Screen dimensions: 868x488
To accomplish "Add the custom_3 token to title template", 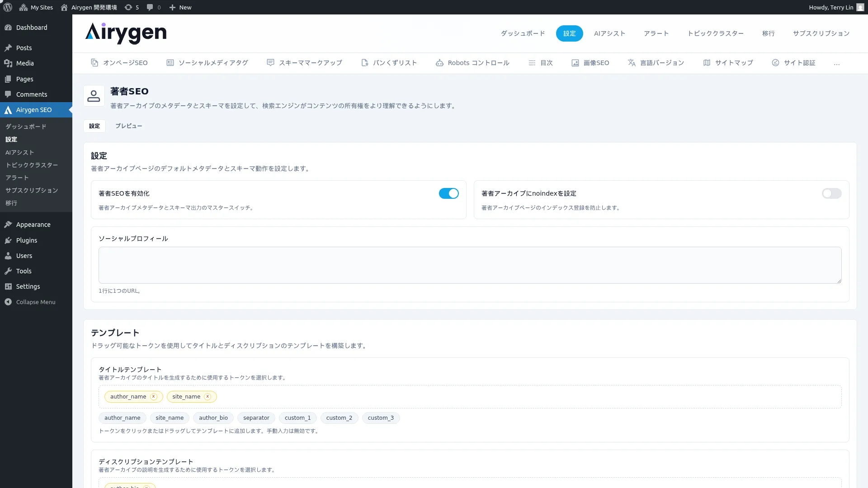I will click(381, 418).
